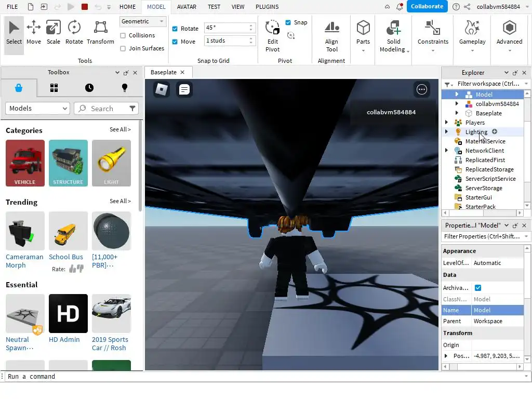Screen dimensions: 532x399
Task: Toggle the Collisions checkbox
Action: [x=123, y=35]
